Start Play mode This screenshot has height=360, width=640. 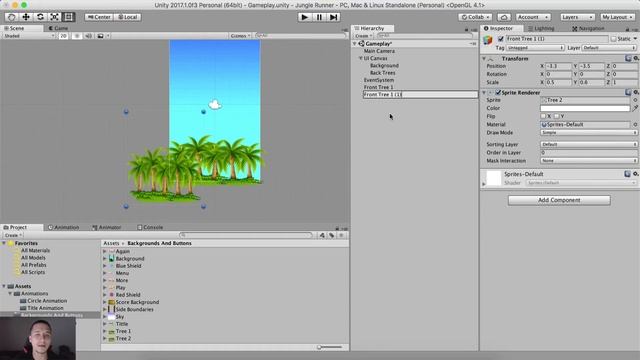pyautogui.click(x=304, y=17)
